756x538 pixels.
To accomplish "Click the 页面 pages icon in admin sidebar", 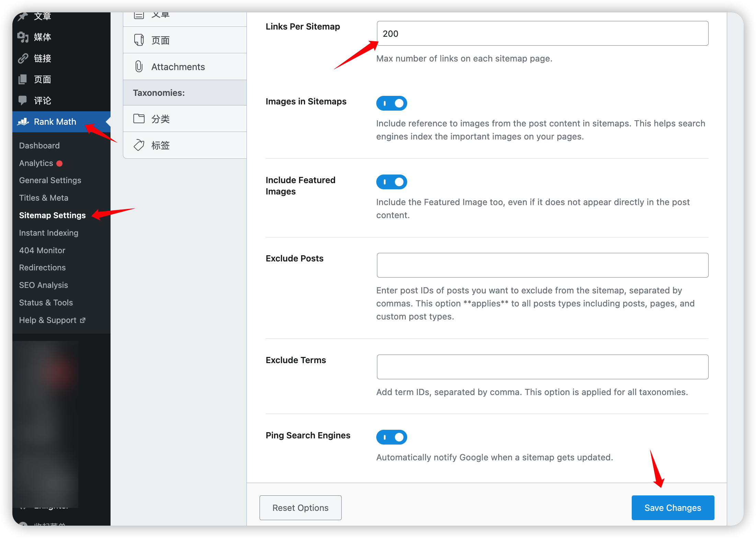I will tap(23, 79).
